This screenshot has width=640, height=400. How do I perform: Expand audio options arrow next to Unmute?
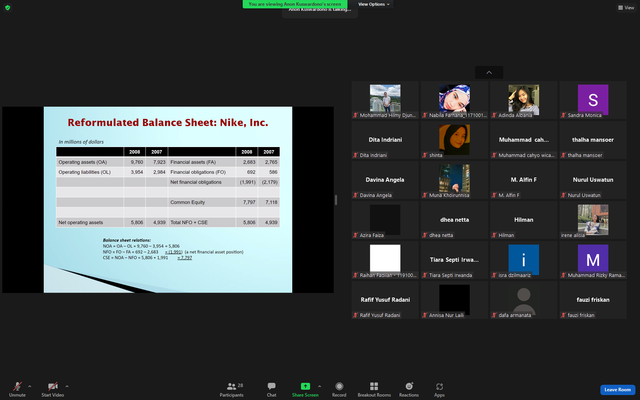(x=29, y=386)
